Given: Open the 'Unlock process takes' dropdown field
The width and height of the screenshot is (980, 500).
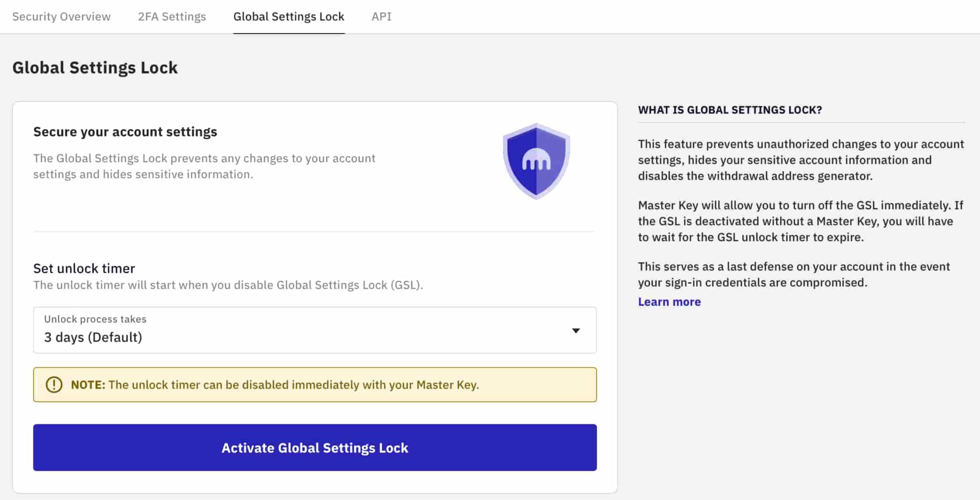Looking at the screenshot, I should pyautogui.click(x=314, y=330).
